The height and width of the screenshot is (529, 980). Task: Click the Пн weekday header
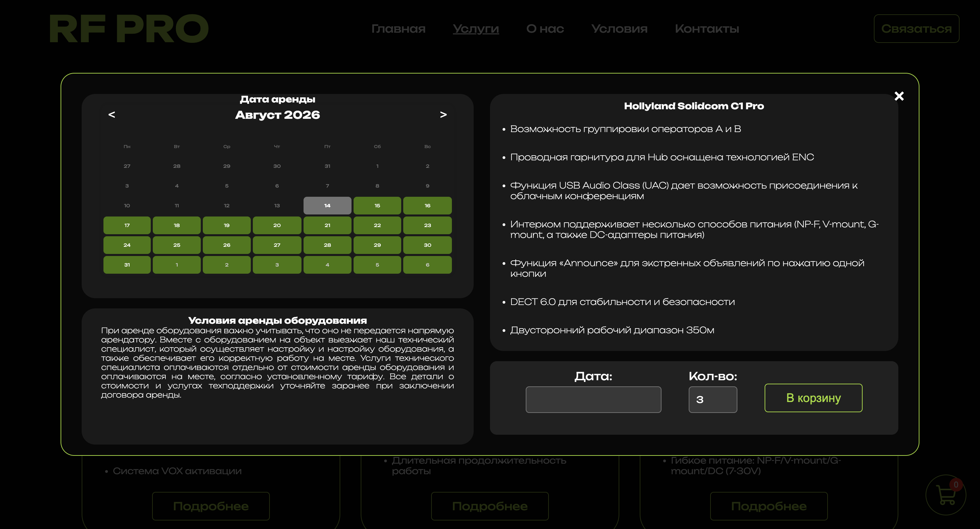click(127, 146)
